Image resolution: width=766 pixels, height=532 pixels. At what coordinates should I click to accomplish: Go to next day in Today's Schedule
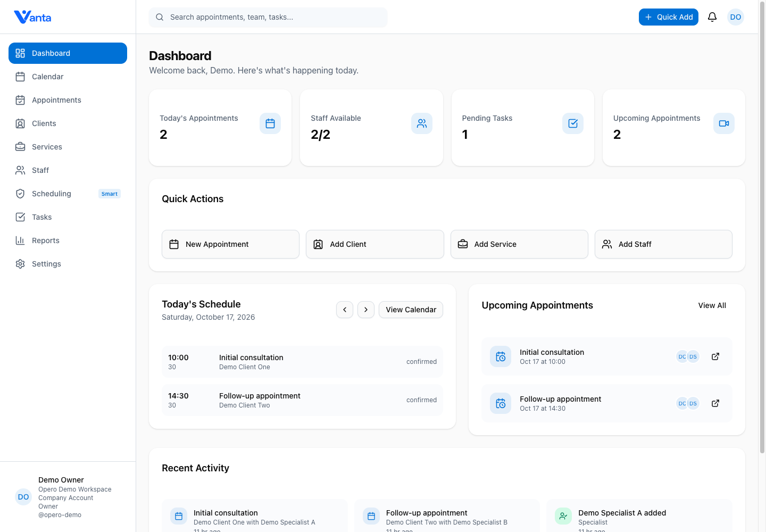[x=366, y=310]
